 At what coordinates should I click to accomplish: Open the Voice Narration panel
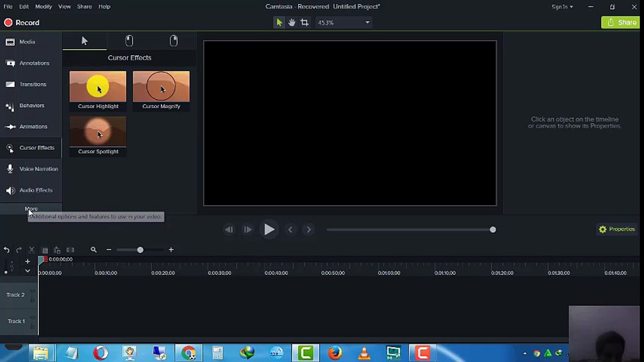(x=31, y=169)
